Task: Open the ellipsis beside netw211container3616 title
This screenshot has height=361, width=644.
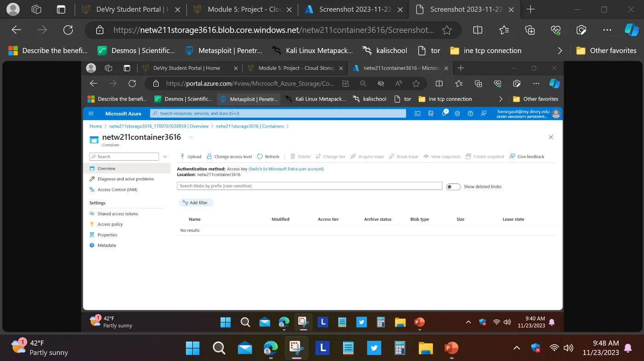Action: coord(191,137)
